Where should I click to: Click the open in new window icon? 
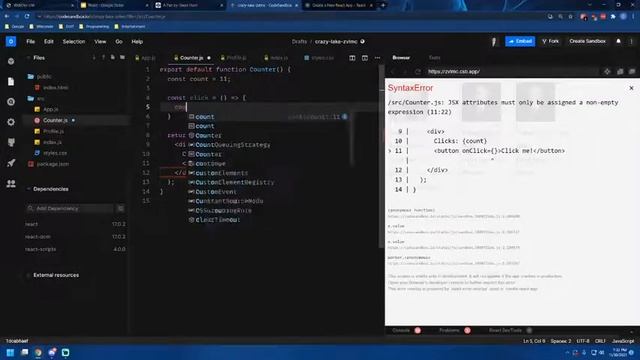click(620, 71)
